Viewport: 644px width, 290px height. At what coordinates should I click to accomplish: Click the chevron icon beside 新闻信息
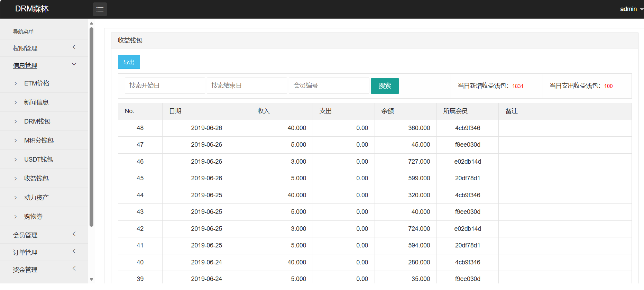point(16,102)
